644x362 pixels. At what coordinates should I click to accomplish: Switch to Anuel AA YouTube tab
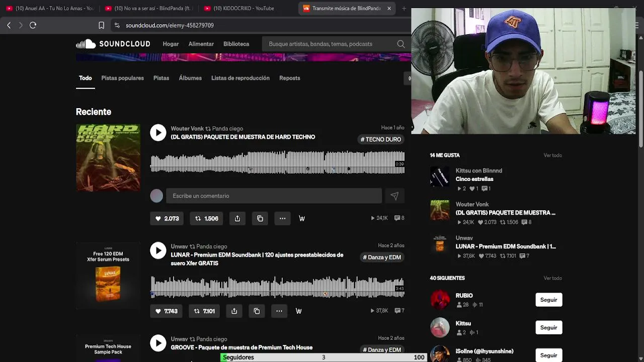(x=49, y=8)
